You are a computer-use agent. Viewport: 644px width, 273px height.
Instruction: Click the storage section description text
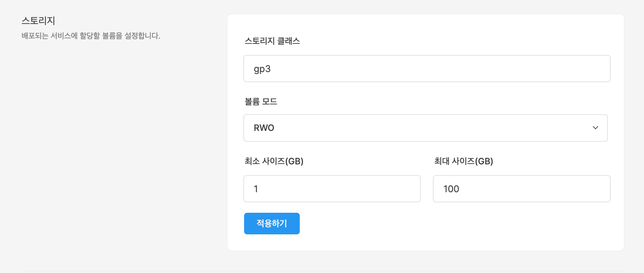click(91, 36)
